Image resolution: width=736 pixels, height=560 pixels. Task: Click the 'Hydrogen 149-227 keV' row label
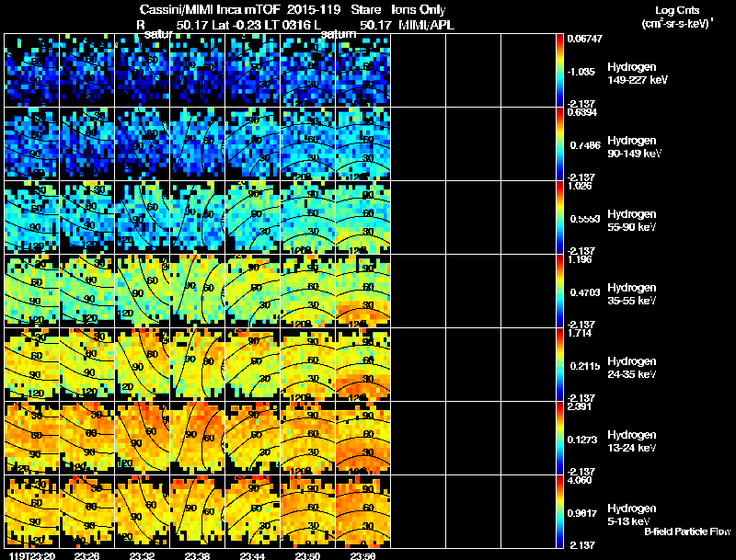click(638, 74)
